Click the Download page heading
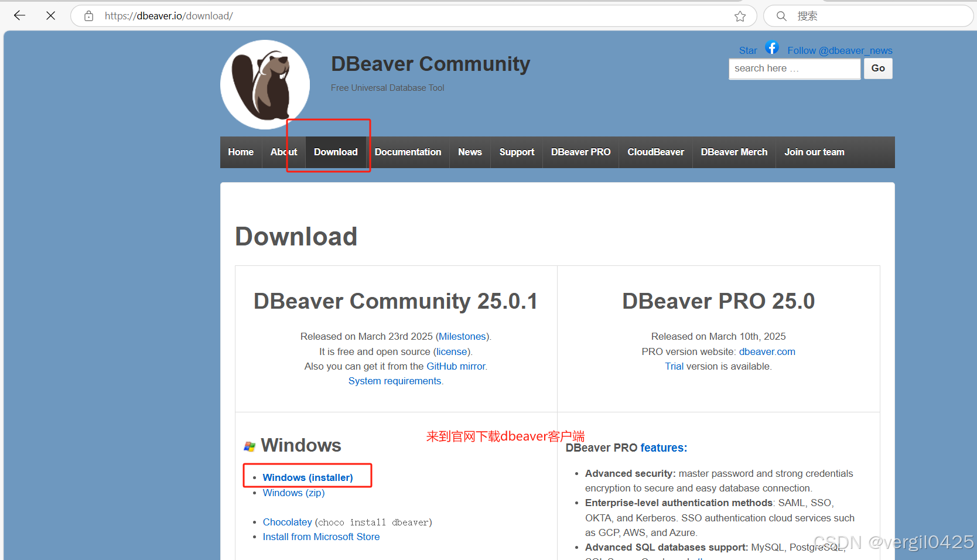The width and height of the screenshot is (977, 560). [x=296, y=237]
